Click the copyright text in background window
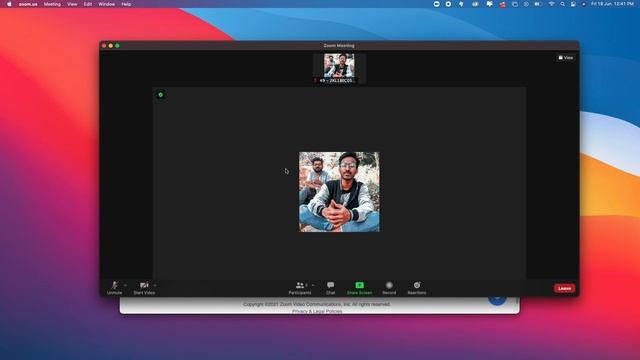640x360 pixels. tap(317, 304)
